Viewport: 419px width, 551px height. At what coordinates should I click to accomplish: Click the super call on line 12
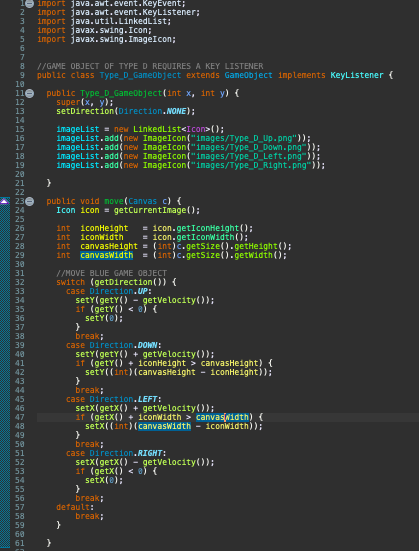coord(68,103)
